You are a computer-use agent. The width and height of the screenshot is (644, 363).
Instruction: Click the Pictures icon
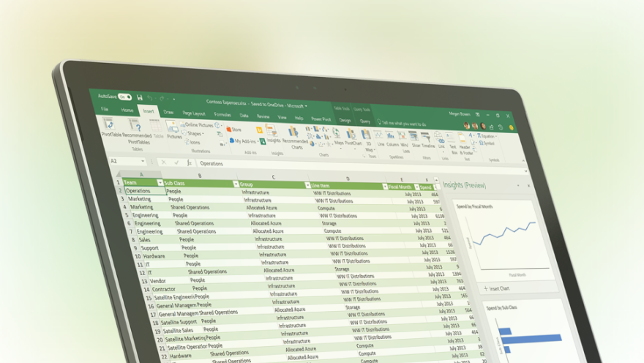(x=173, y=130)
